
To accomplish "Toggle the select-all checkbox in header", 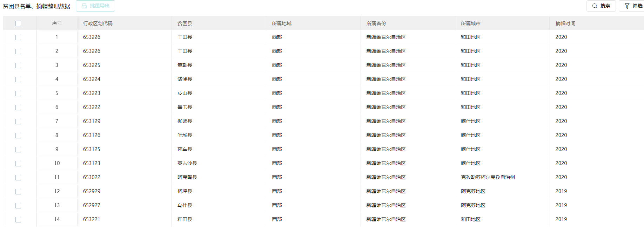I will [x=18, y=23].
